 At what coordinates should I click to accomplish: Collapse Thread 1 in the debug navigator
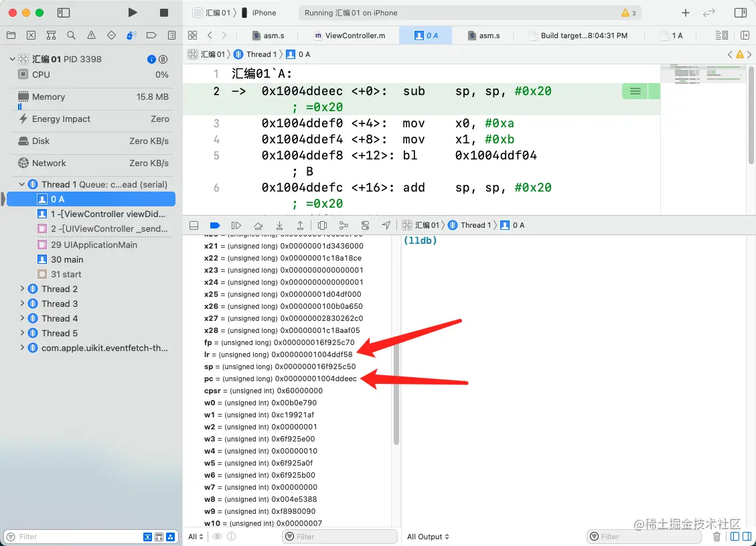pos(21,184)
